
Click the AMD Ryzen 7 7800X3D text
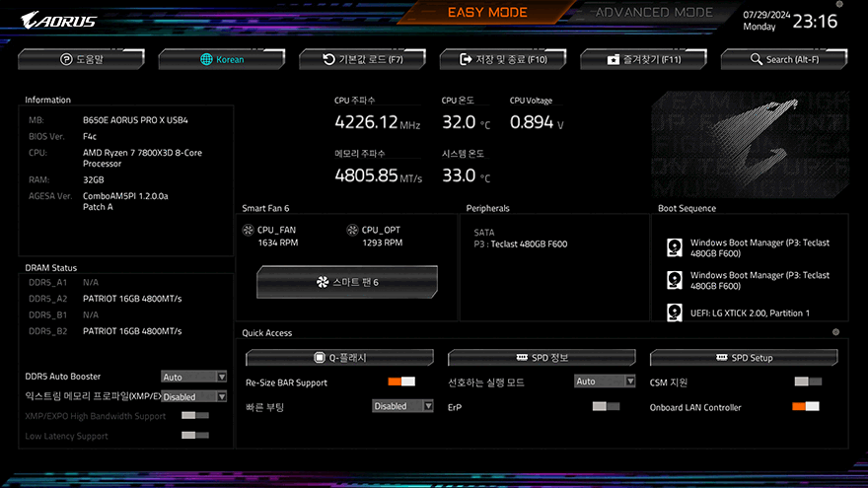pos(142,159)
